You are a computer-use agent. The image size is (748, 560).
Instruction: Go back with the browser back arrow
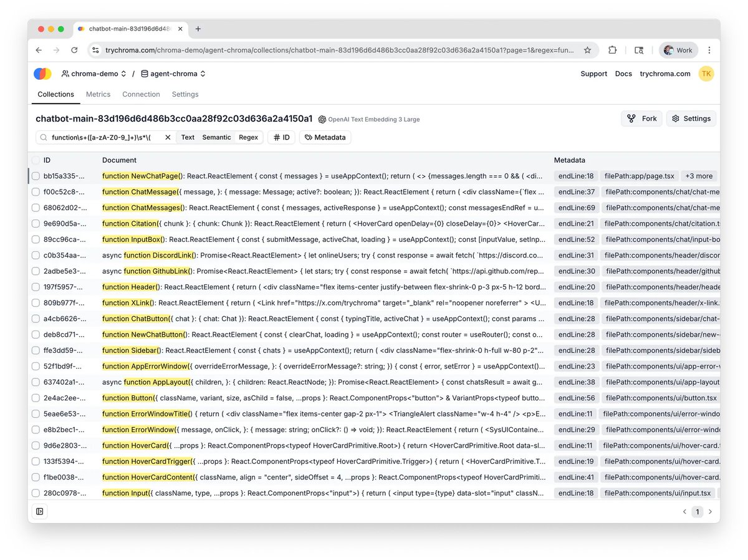pyautogui.click(x=39, y=51)
